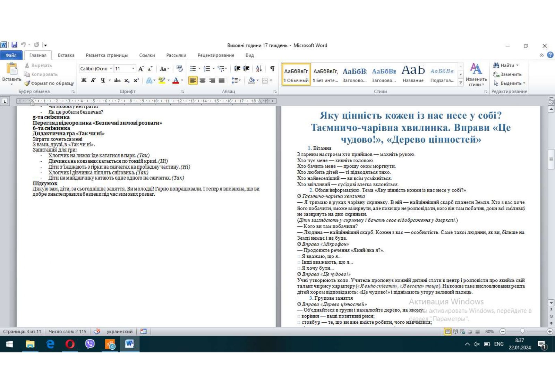Click the macro recording icon in status bar

(143, 332)
